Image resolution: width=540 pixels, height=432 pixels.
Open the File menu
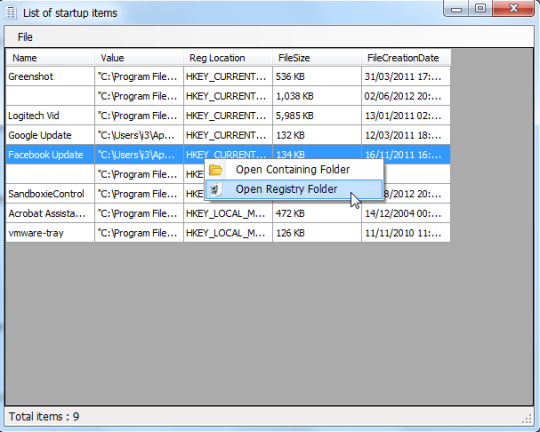point(25,37)
